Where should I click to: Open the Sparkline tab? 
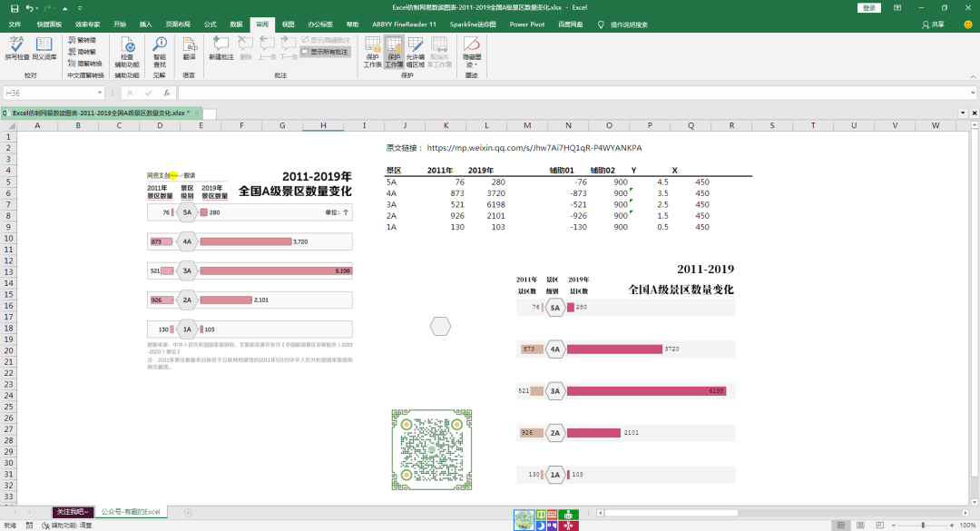tap(473, 25)
